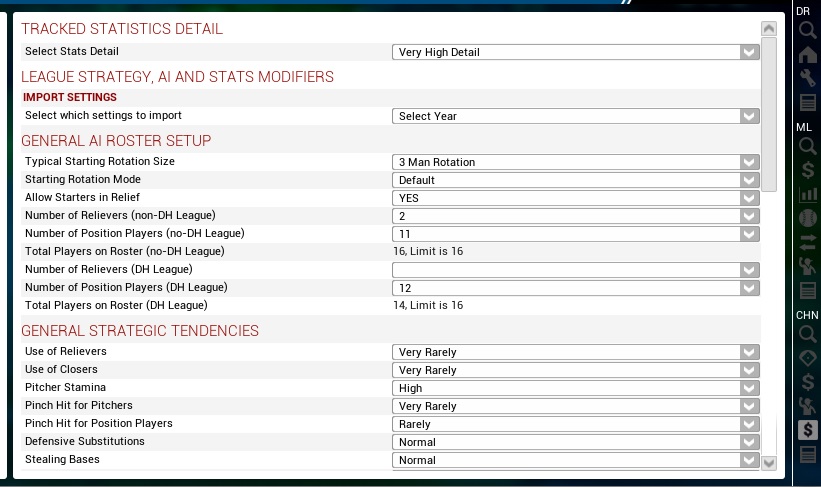This screenshot has height=487, width=821.
Task: Click the dollar sign icon under ML
Action: click(808, 170)
